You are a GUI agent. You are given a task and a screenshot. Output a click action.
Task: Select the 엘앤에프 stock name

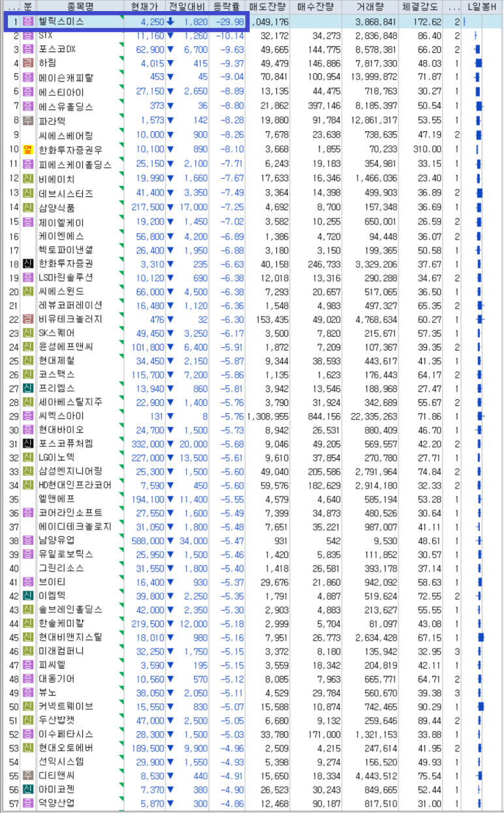(56, 499)
